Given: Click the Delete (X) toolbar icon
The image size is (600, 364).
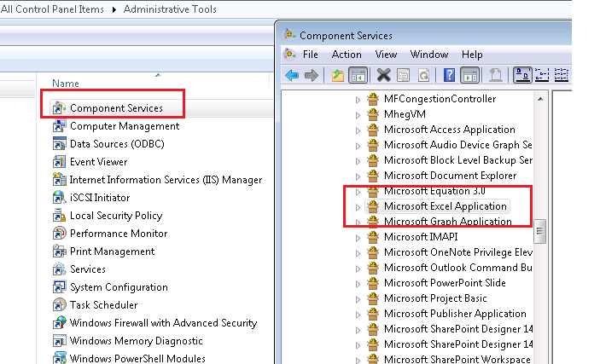Looking at the screenshot, I should [384, 75].
